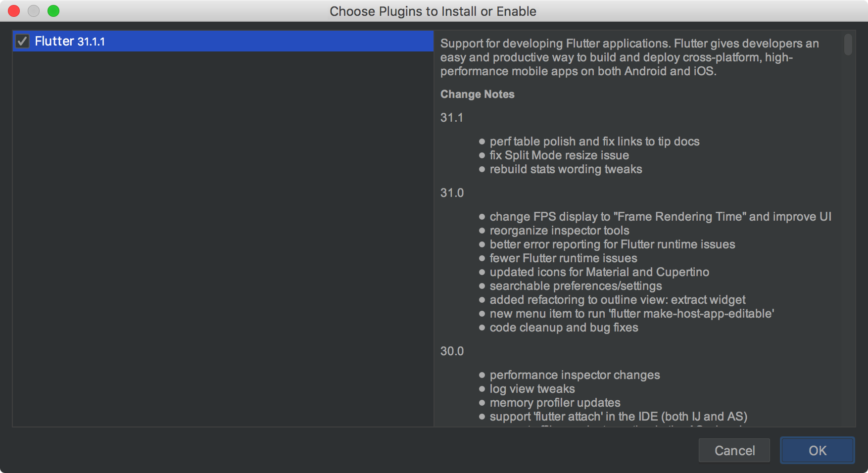Click the empty plugin list area below Flutter
This screenshot has width=868, height=473.
(223, 239)
